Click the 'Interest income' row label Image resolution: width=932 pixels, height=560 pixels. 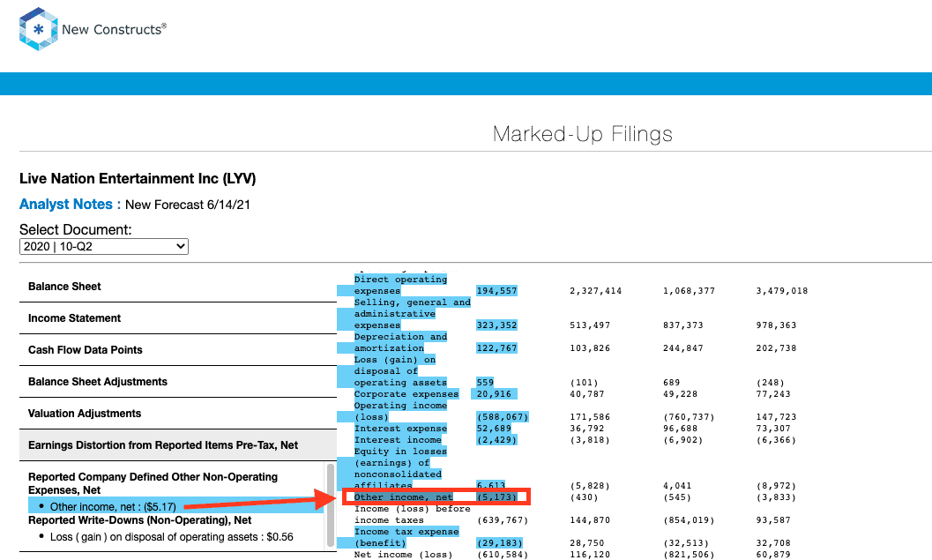[398, 440]
